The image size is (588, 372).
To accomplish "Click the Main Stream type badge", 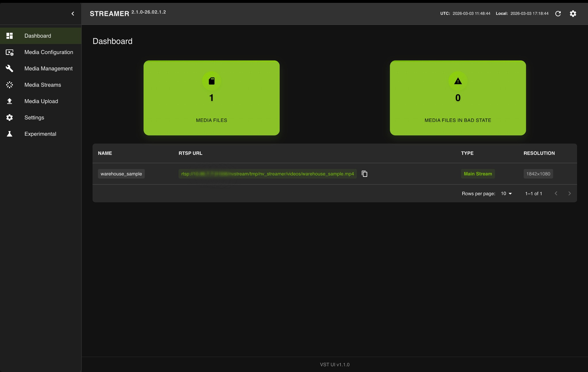I will [x=478, y=174].
